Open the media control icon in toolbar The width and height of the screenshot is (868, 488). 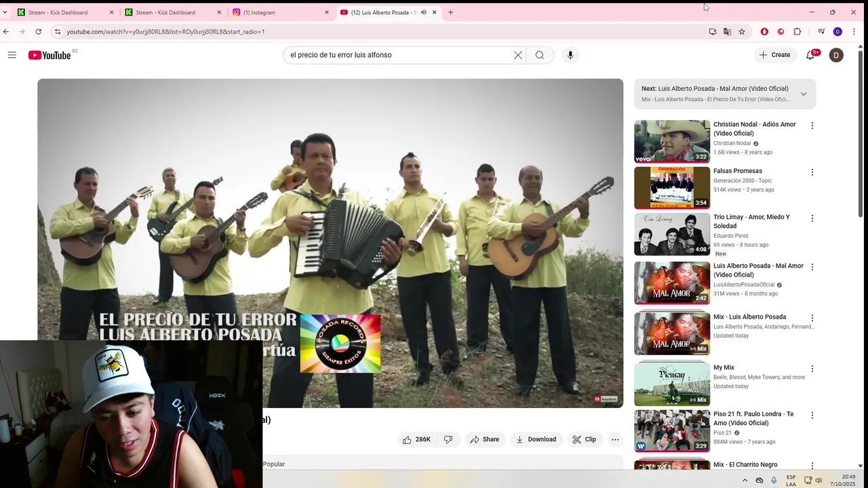point(821,31)
